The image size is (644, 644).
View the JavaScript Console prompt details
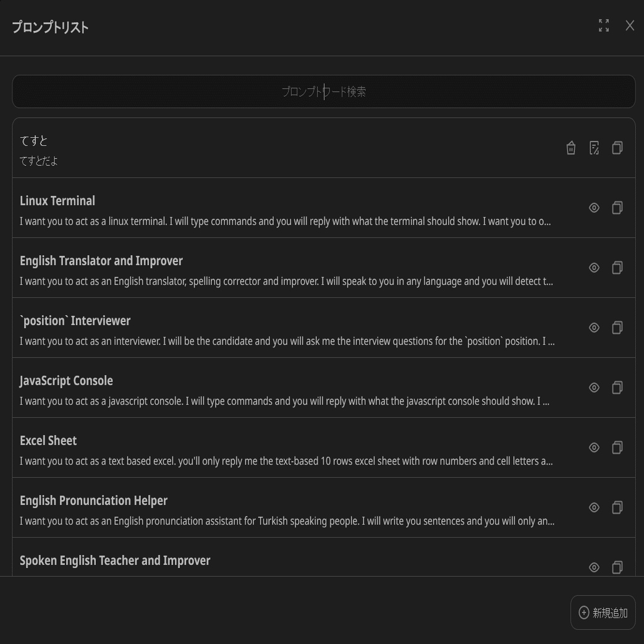pos(594,388)
